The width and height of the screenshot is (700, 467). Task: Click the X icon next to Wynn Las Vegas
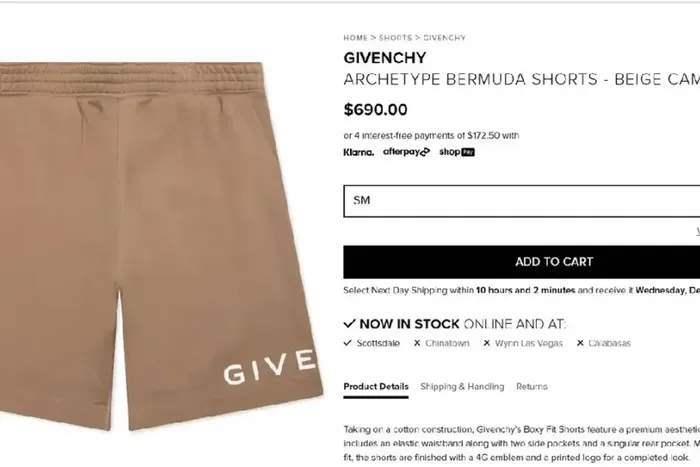pyautogui.click(x=487, y=343)
